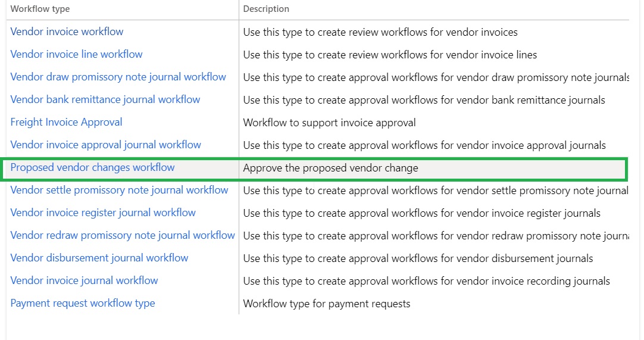This screenshot has height=340, width=644.
Task: Click the Freight Invoice Approval link
Action: (x=66, y=122)
